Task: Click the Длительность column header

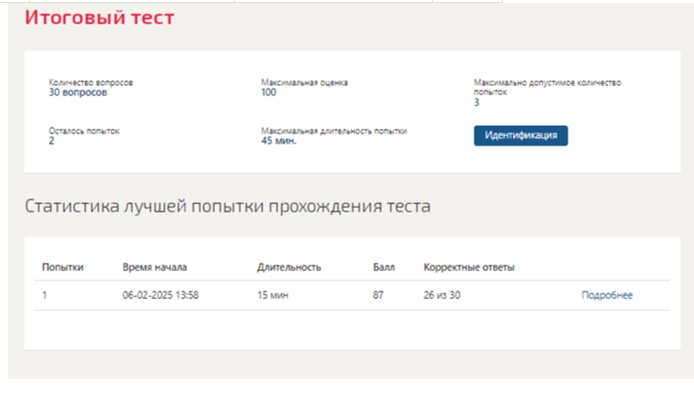Action: click(289, 267)
